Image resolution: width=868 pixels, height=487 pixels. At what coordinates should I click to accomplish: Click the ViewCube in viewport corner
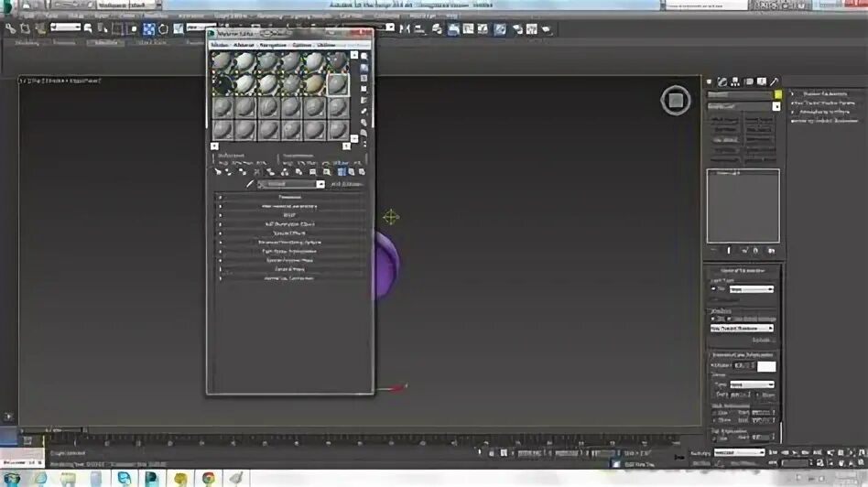click(x=676, y=100)
